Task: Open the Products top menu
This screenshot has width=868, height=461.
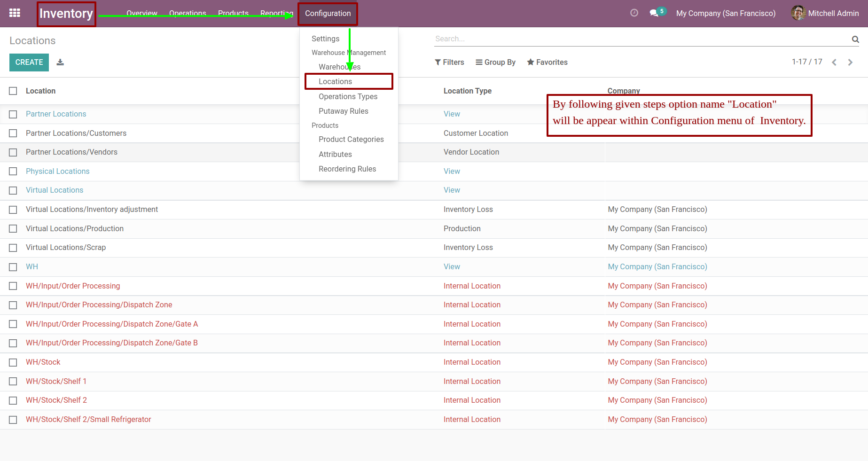Action: [x=233, y=13]
